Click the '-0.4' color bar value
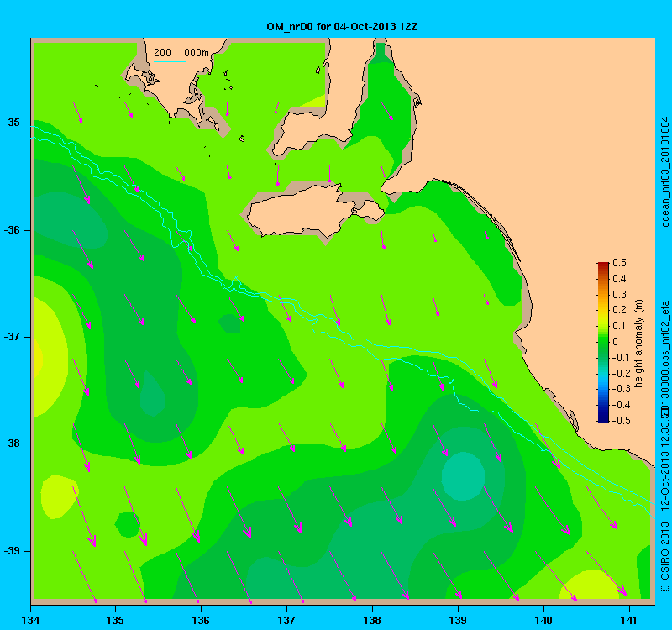Screen dimensions: 672x630 click(x=620, y=405)
